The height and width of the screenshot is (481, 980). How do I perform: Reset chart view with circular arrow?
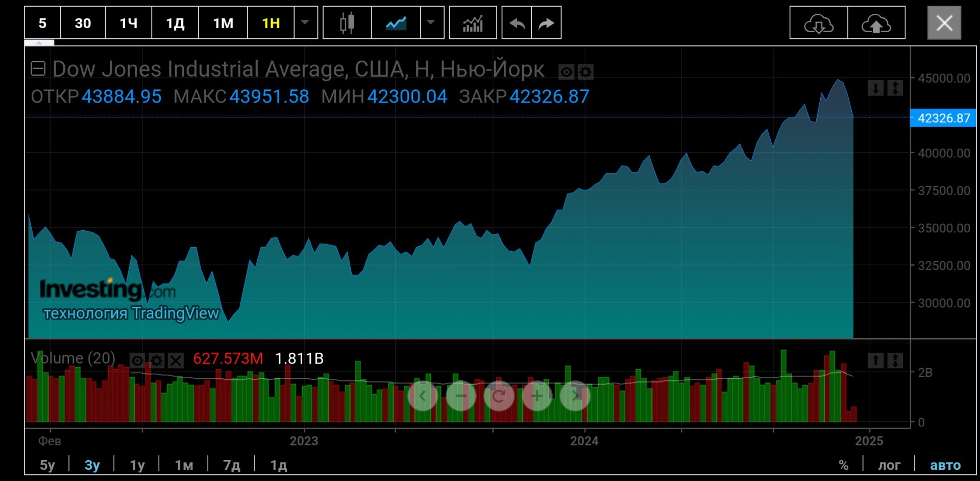point(499,396)
